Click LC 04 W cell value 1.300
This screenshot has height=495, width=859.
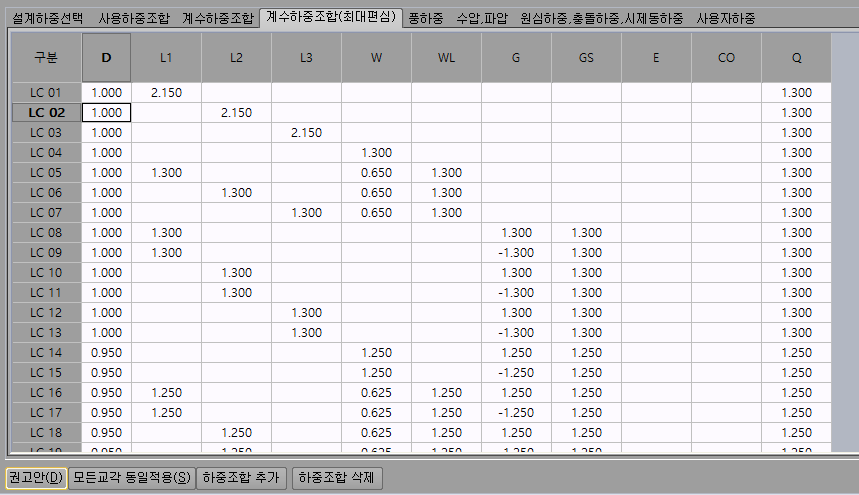click(376, 153)
